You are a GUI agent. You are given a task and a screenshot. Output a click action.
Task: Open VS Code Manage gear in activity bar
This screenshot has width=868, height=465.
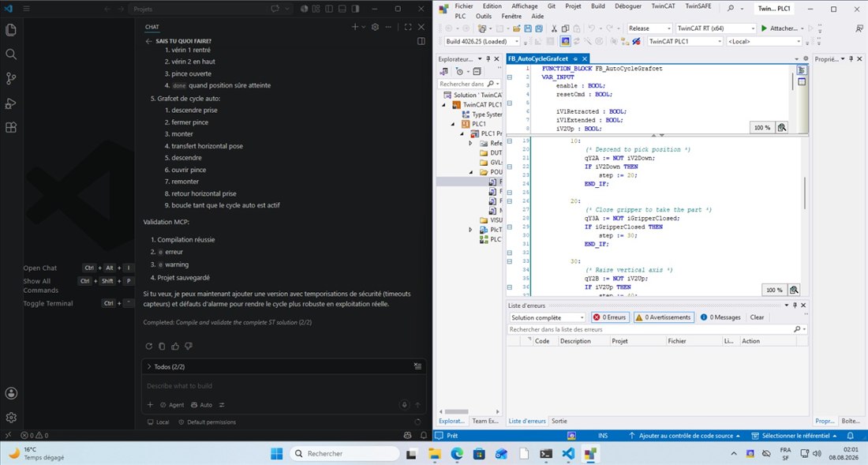pyautogui.click(x=10, y=418)
